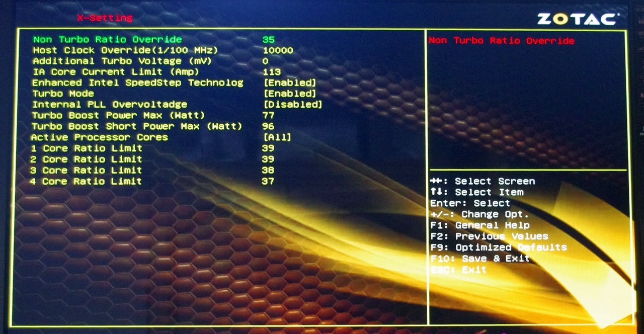Click the F1: General Help hint

pyautogui.click(x=480, y=225)
